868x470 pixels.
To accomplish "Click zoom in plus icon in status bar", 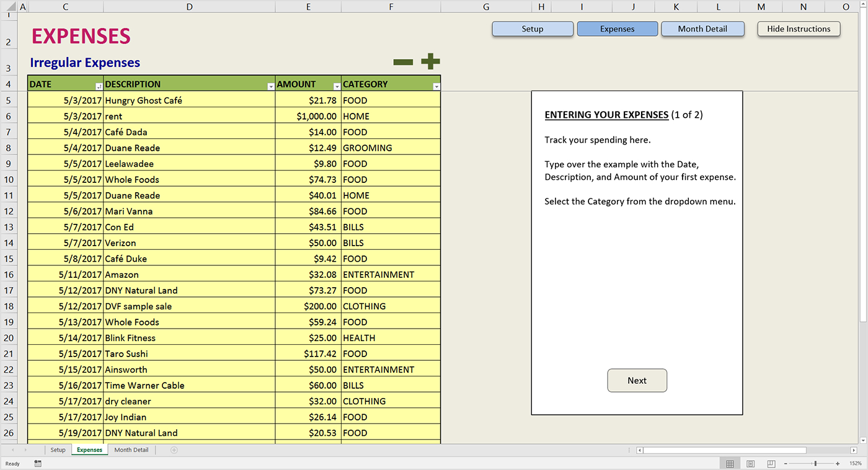I will point(838,464).
